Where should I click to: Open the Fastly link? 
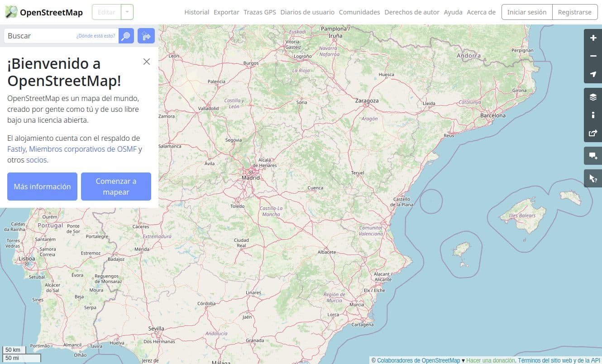click(x=16, y=149)
